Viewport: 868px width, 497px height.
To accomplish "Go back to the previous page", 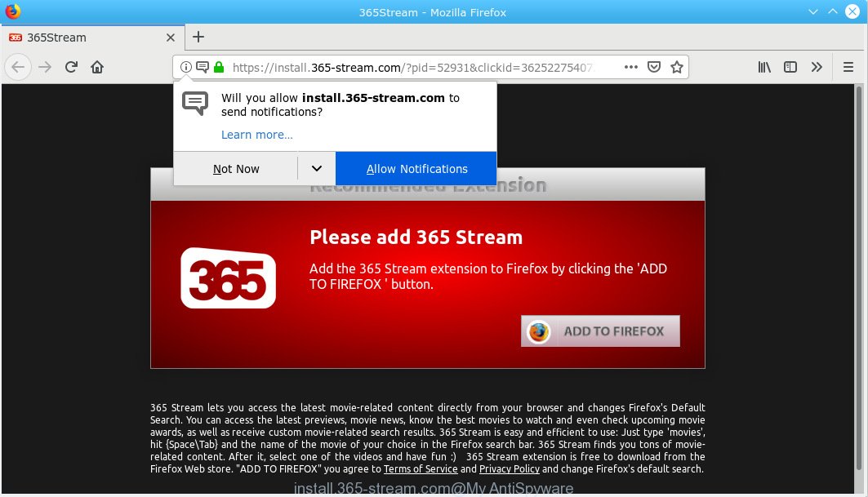I will [x=18, y=67].
